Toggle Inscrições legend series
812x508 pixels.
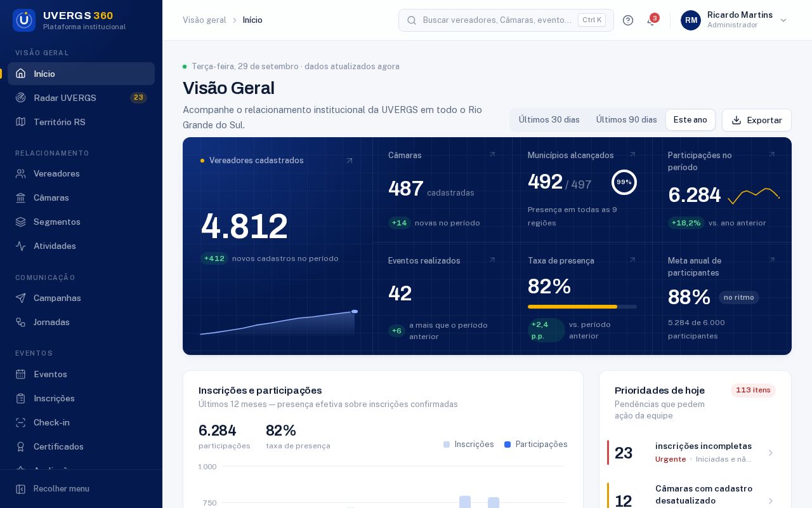(469, 444)
